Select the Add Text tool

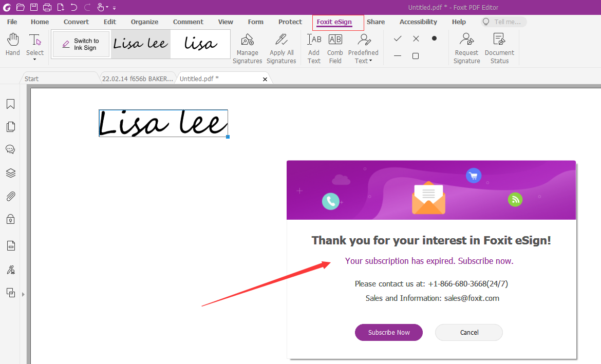click(314, 48)
